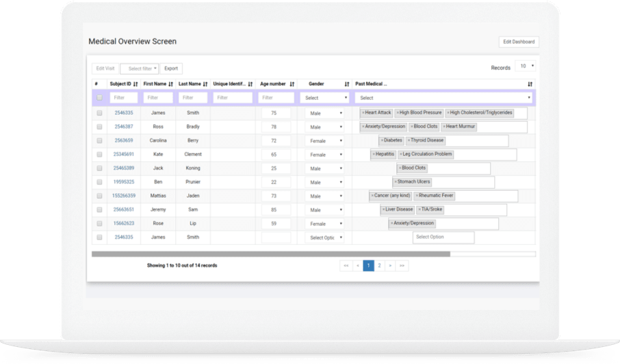The image size is (620, 364).
Task: Click the Edit Visit button
Action: click(x=105, y=68)
